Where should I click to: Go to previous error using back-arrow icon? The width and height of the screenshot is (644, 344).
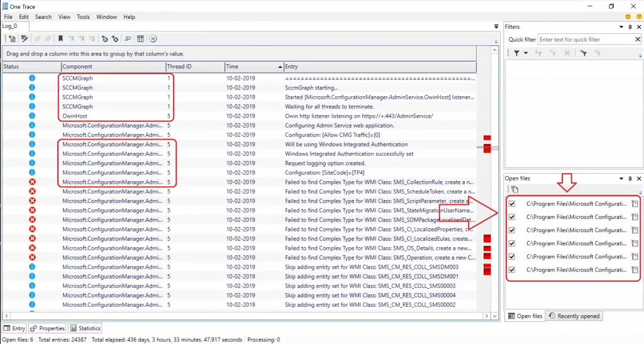[105, 38]
